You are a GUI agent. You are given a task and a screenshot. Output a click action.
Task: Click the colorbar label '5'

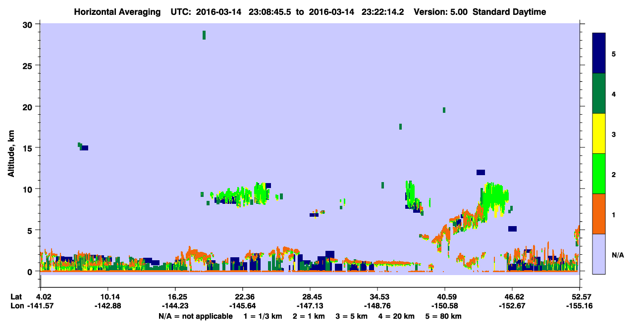[x=614, y=53]
